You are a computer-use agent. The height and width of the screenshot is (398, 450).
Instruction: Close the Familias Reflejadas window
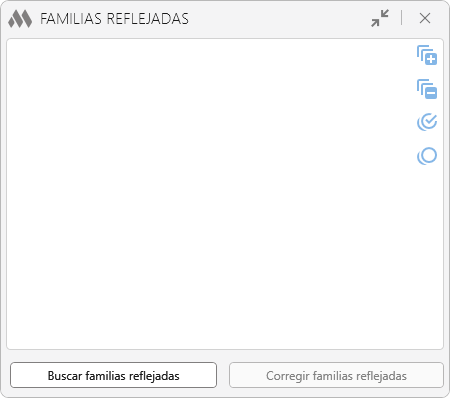425,18
